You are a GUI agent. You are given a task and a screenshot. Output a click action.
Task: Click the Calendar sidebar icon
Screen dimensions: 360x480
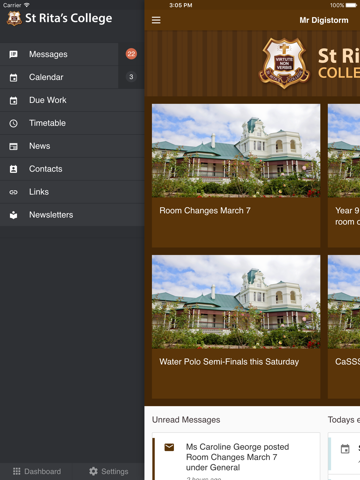point(13,77)
